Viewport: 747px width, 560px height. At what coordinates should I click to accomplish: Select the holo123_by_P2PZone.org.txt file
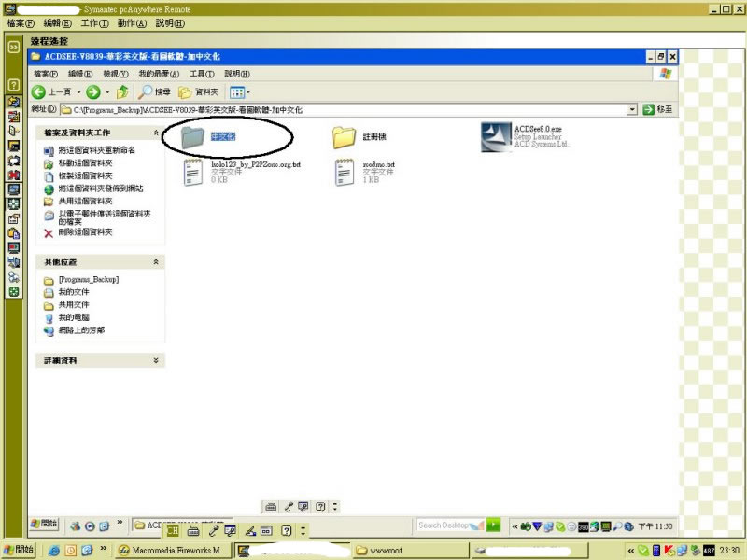(x=242, y=172)
